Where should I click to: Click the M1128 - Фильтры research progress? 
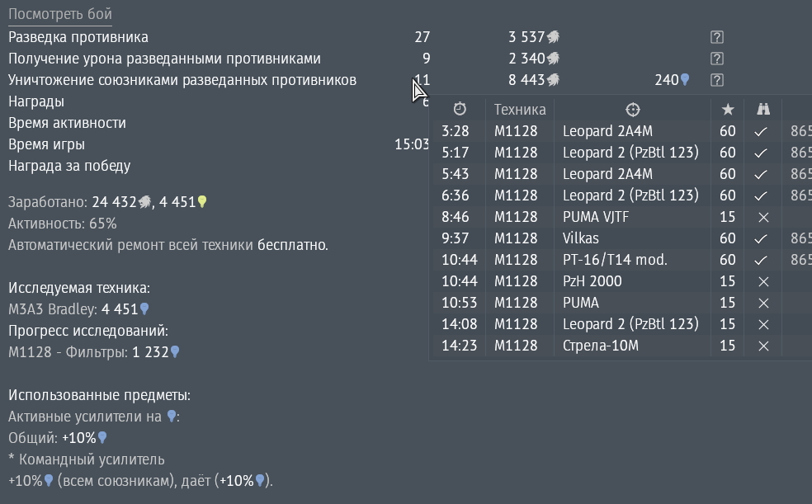[94, 352]
